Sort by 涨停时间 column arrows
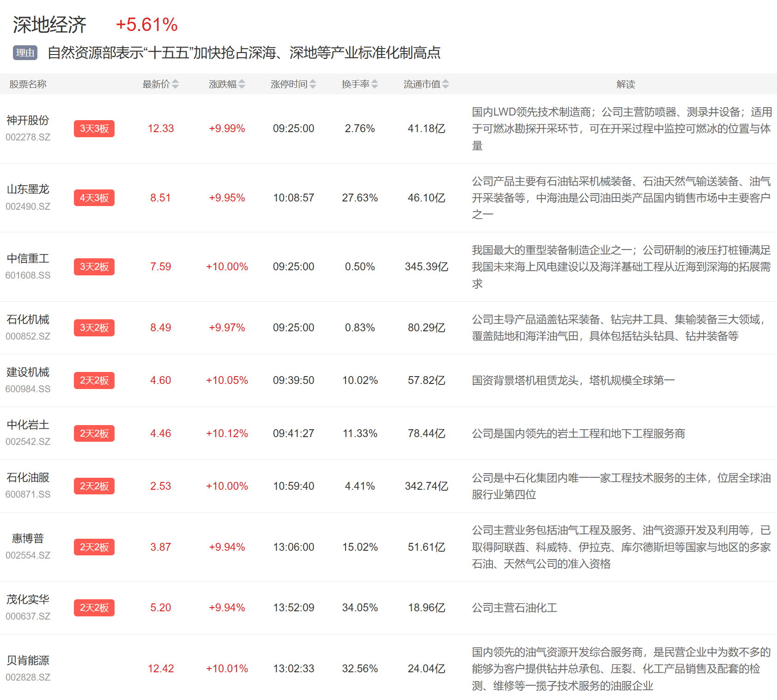Screen dimensions: 777x700 click(x=313, y=84)
